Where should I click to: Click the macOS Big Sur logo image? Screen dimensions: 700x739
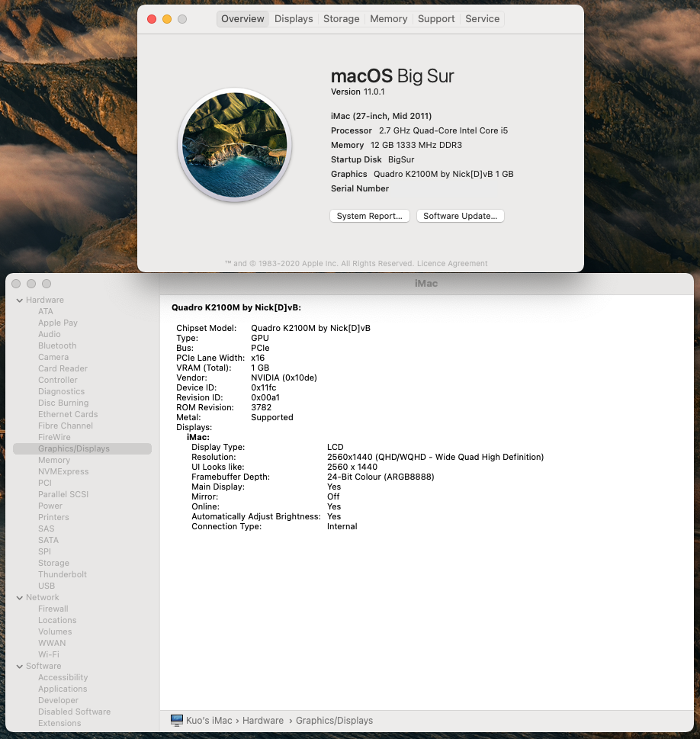234,145
